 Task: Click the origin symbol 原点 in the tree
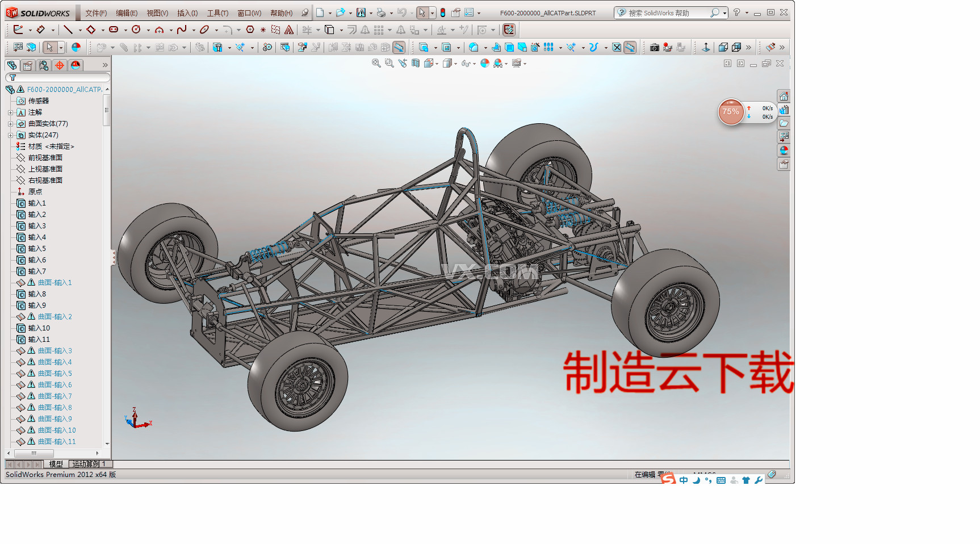34,191
